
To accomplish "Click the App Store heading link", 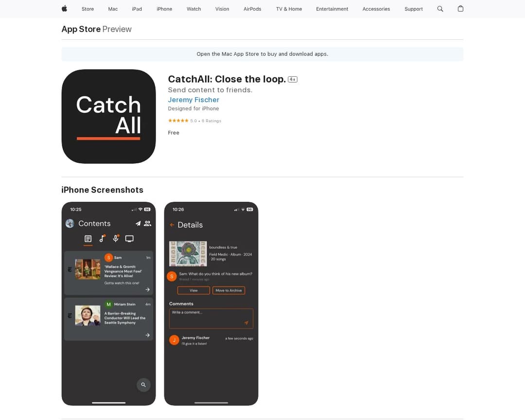I will (x=81, y=29).
